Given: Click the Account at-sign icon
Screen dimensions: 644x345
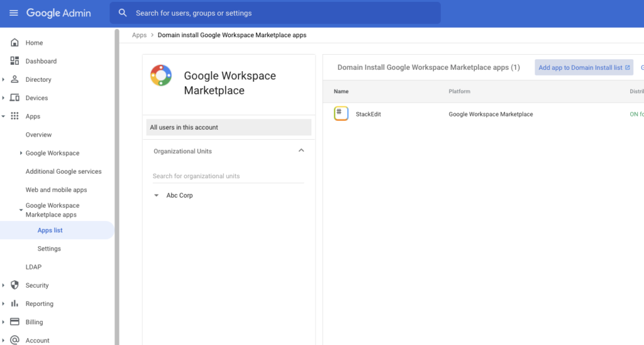Looking at the screenshot, I should point(15,340).
